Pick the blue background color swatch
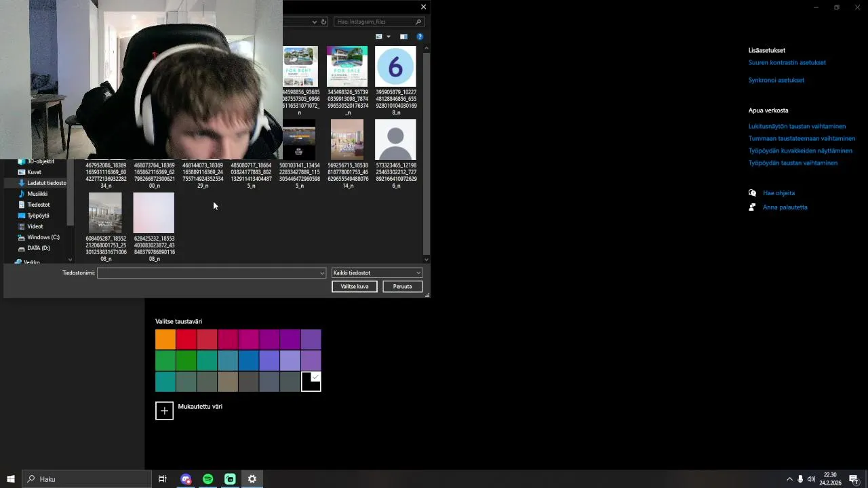The image size is (868, 488). [x=249, y=361]
